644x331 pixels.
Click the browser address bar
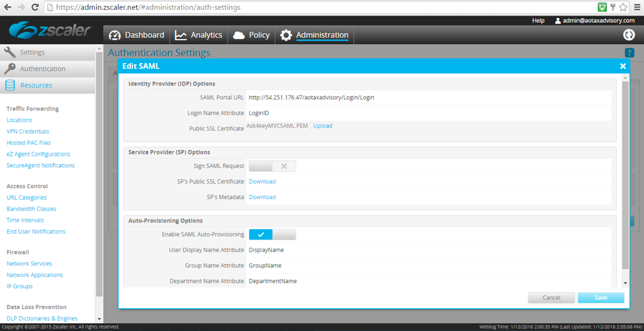click(320, 7)
